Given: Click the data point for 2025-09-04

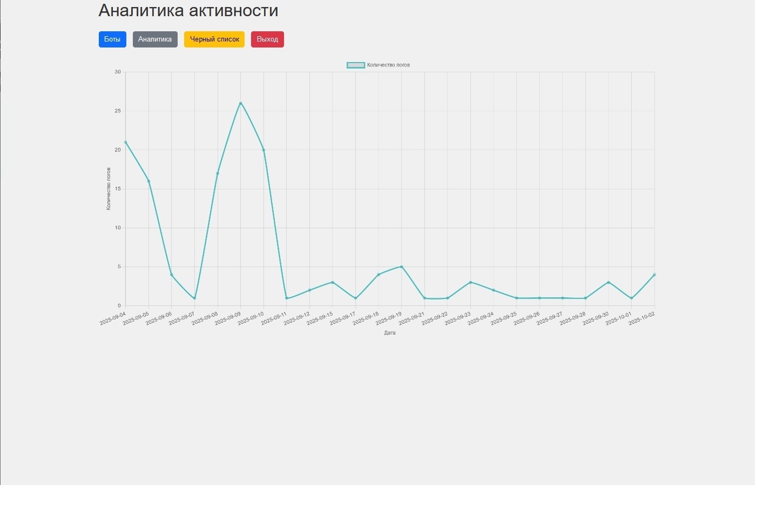Looking at the screenshot, I should 126,142.
